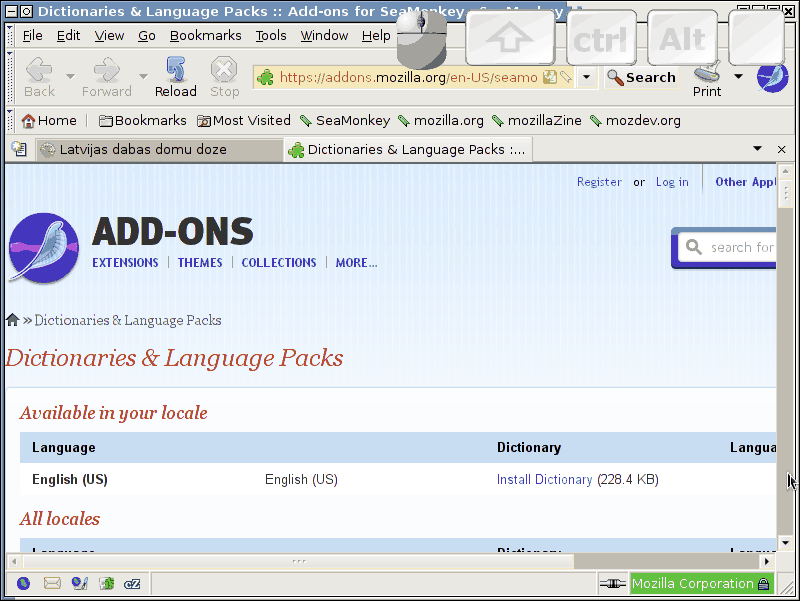
Task: Collapse the menu bar using its grippy
Action: (x=10, y=35)
